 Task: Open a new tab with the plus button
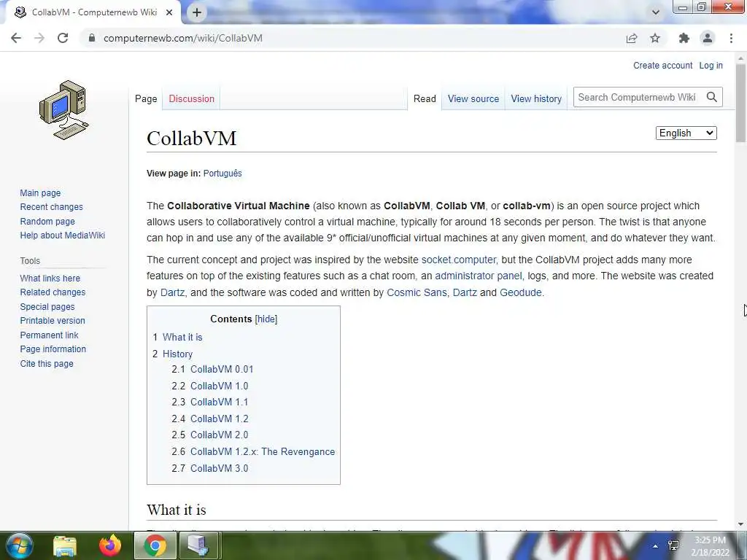197,12
